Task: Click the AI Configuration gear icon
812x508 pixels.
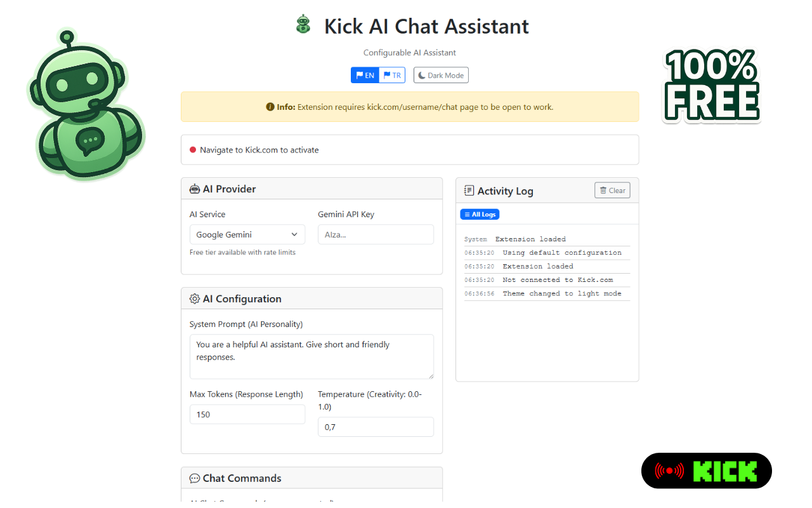Action: coord(195,298)
